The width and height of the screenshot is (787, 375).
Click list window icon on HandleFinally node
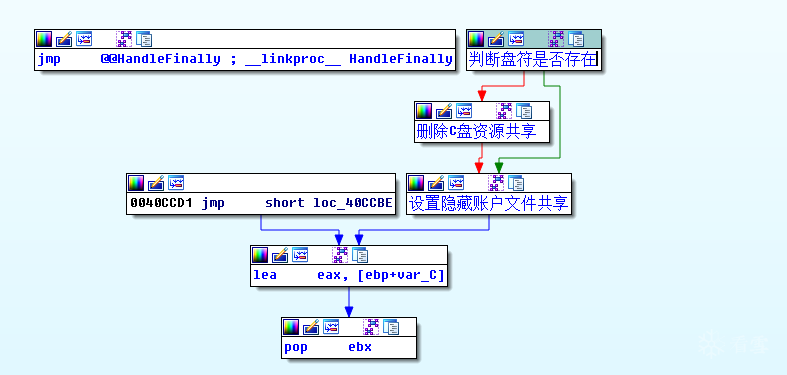[x=144, y=39]
